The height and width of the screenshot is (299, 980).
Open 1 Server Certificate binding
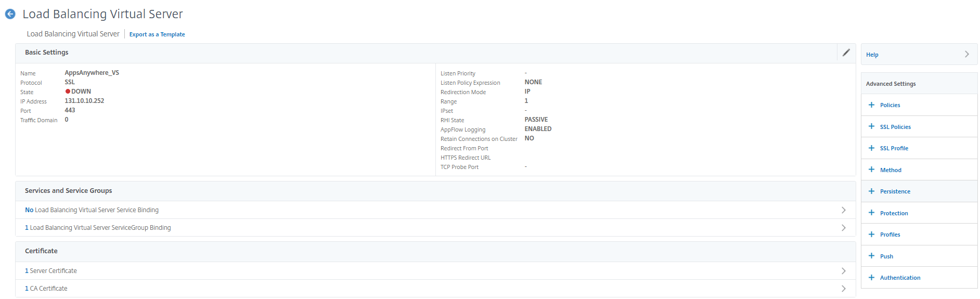(51, 271)
